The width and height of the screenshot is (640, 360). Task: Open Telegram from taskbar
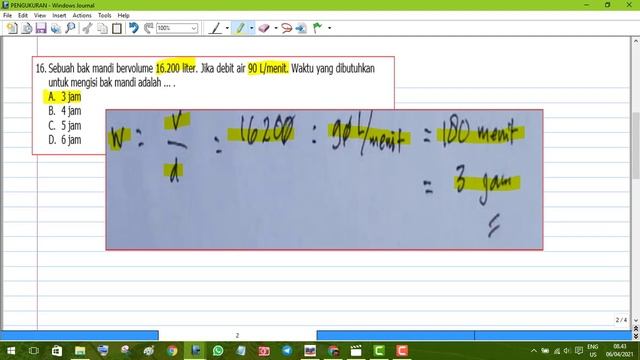(x=287, y=351)
